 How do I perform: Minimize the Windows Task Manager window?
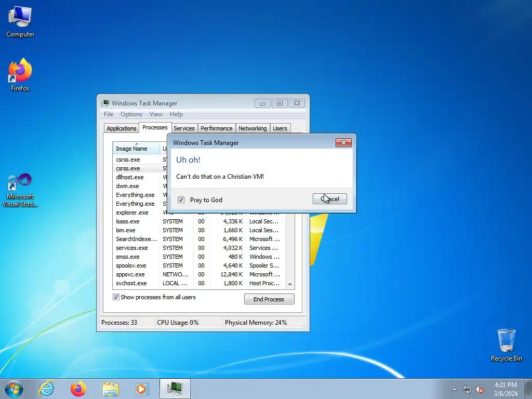click(262, 103)
